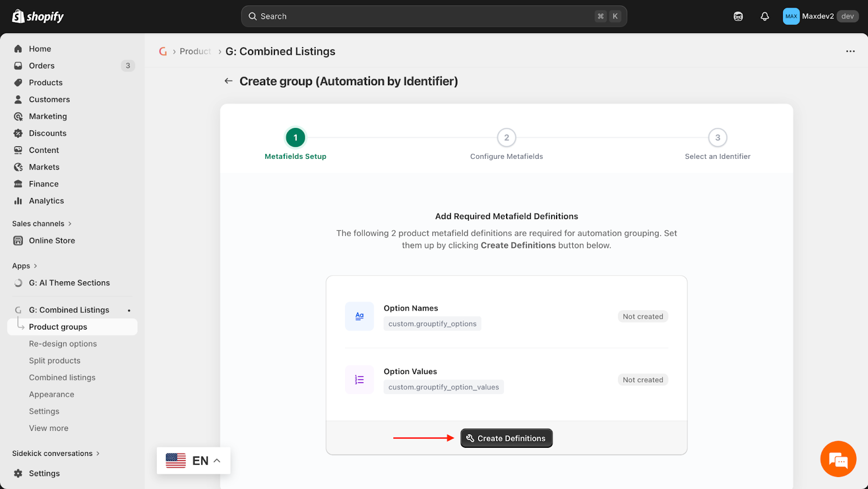Open Online Store sales channel

(52, 241)
